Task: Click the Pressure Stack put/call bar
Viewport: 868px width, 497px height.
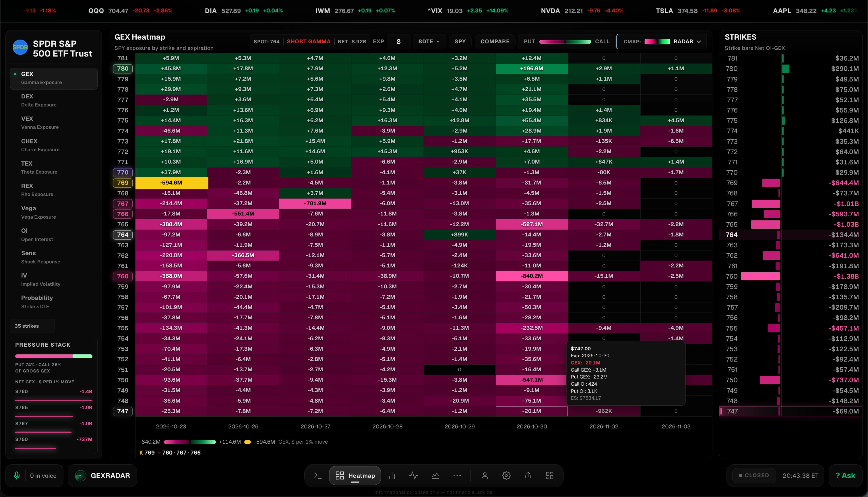Action: [54, 356]
